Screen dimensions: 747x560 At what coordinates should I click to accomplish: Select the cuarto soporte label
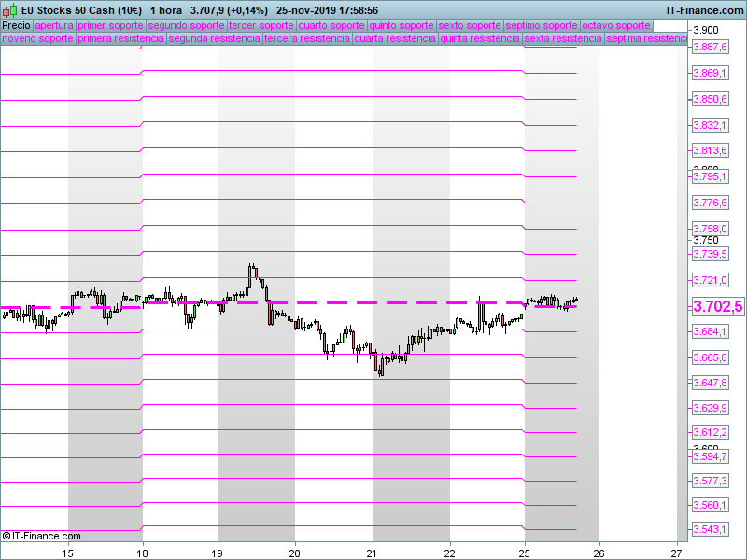[331, 25]
